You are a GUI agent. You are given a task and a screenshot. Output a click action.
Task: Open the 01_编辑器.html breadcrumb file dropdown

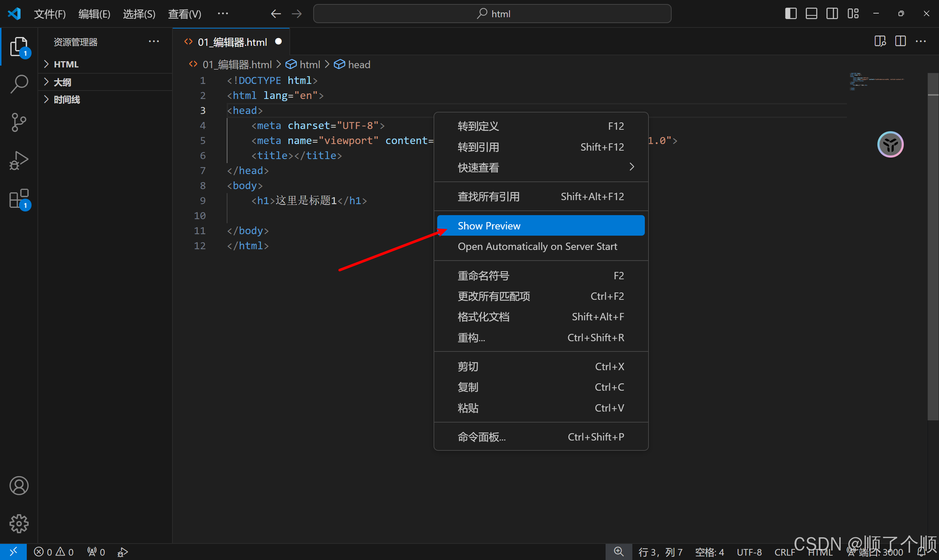coord(230,65)
